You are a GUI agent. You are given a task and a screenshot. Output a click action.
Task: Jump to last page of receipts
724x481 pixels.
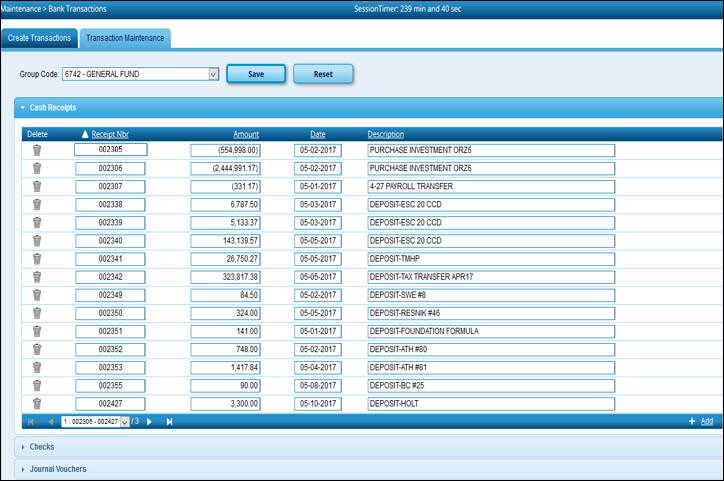click(169, 422)
